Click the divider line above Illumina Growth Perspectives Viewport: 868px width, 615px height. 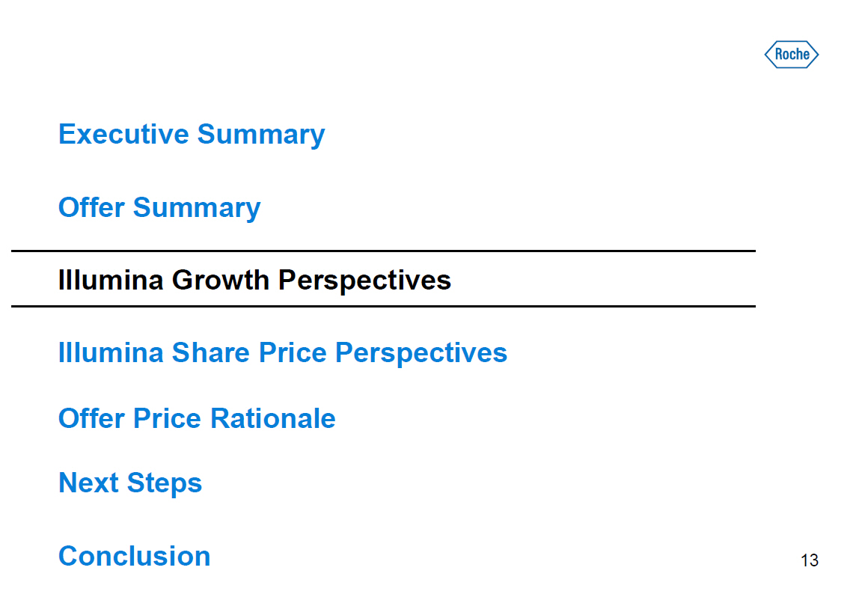[383, 251]
